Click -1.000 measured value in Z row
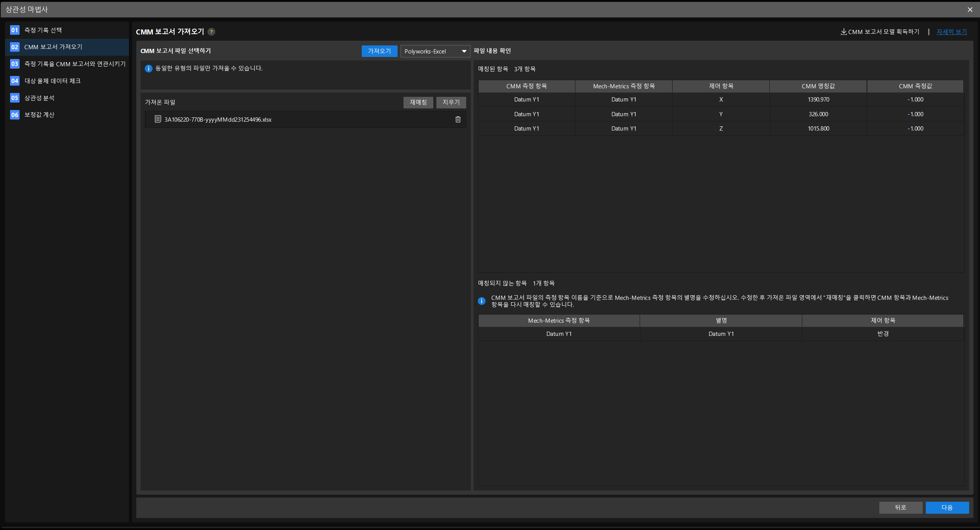Image resolution: width=980 pixels, height=530 pixels. point(915,129)
